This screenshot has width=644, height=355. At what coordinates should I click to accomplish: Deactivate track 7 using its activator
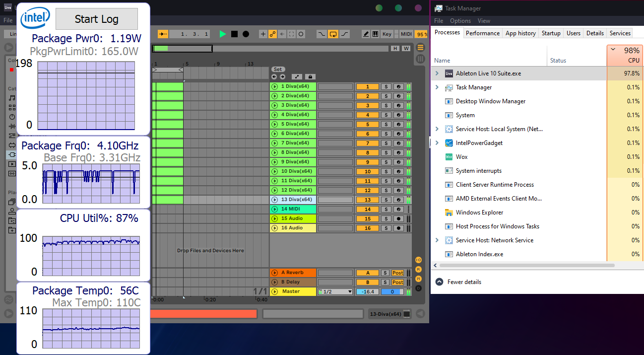coord(368,143)
